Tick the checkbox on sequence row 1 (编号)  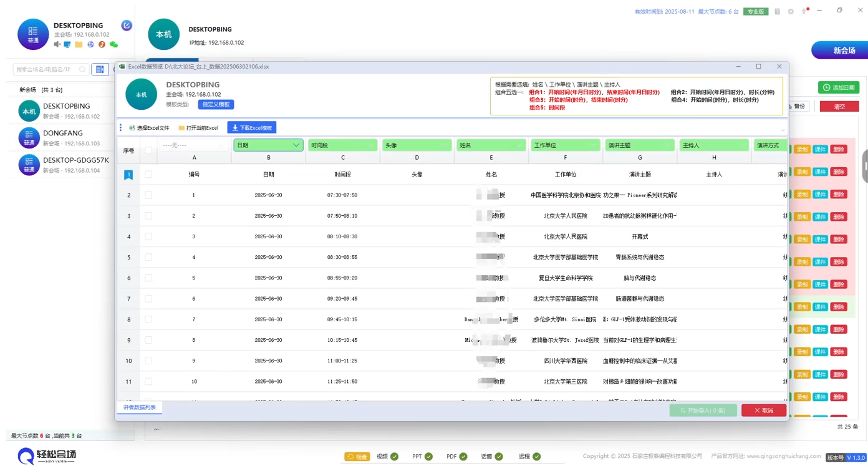pyautogui.click(x=148, y=175)
